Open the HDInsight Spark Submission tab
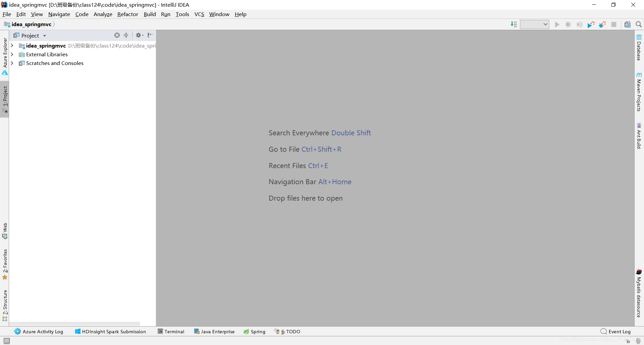Viewport: 644px width, 345px height. click(110, 332)
